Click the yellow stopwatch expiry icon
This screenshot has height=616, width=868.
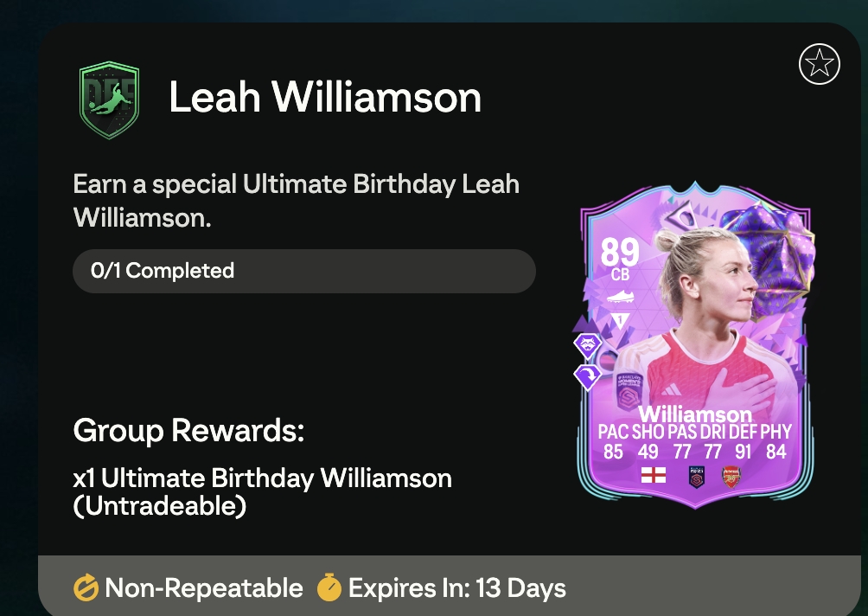click(x=329, y=587)
